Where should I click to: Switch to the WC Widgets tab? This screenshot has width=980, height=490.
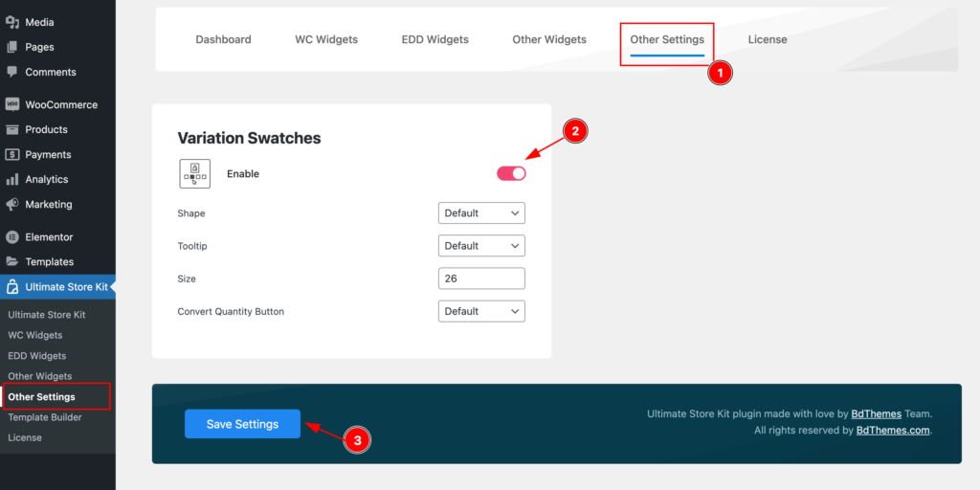(326, 39)
